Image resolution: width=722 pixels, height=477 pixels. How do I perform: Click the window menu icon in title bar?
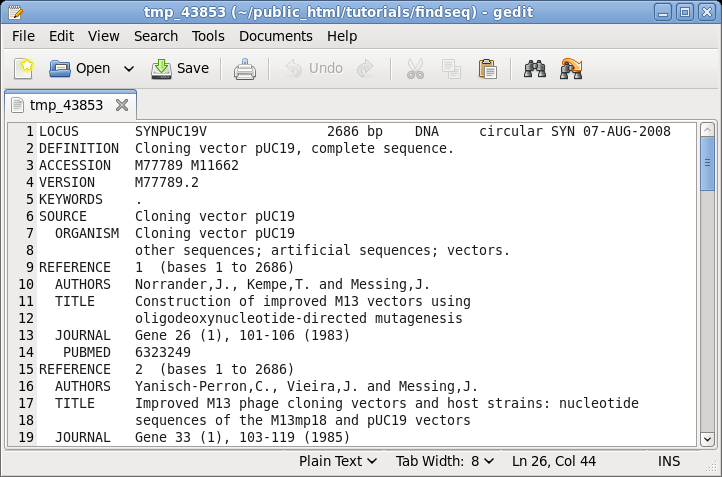(14, 12)
